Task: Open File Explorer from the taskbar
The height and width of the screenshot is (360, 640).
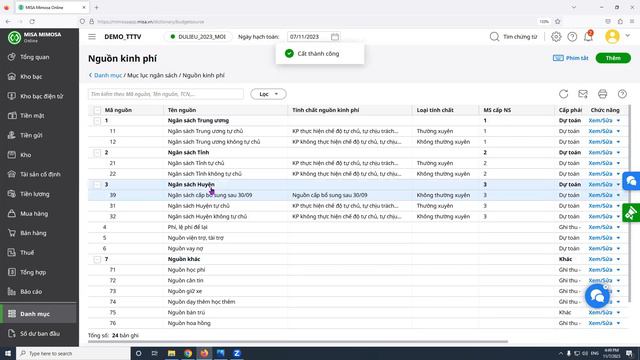Action: [171, 353]
